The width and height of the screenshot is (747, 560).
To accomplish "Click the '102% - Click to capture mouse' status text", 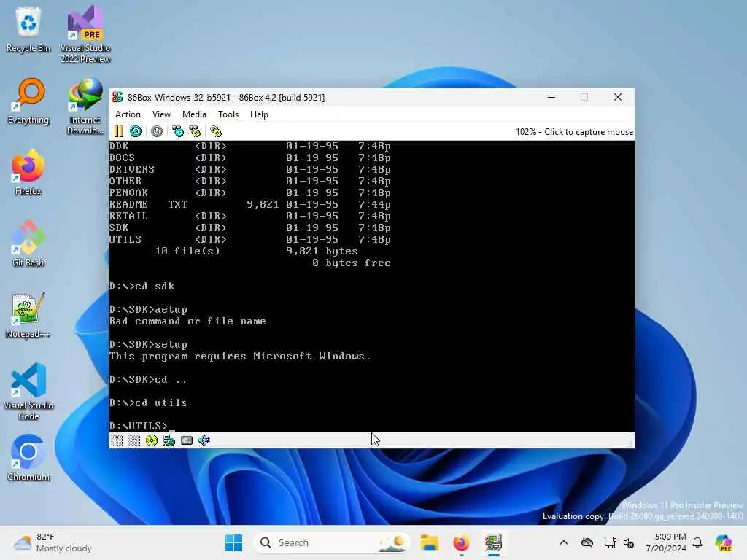I will coord(574,132).
